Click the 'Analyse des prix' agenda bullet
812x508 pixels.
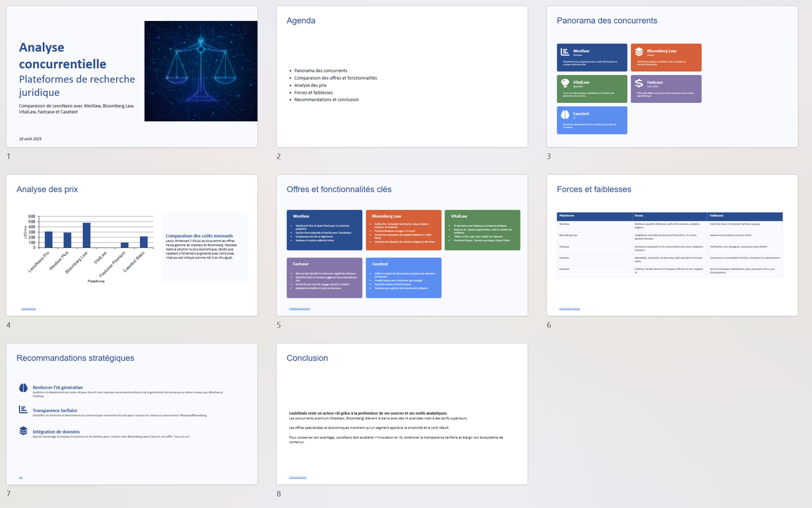pos(310,85)
